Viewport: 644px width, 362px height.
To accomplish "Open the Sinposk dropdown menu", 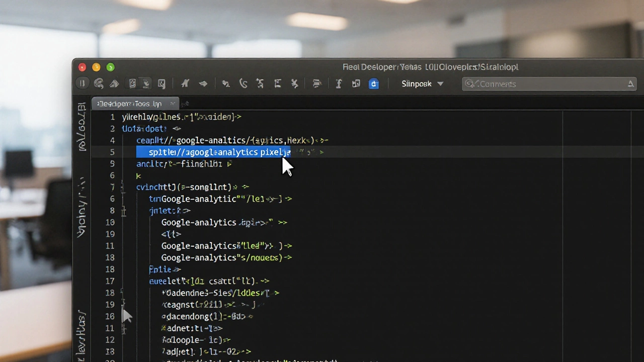I will click(x=423, y=84).
